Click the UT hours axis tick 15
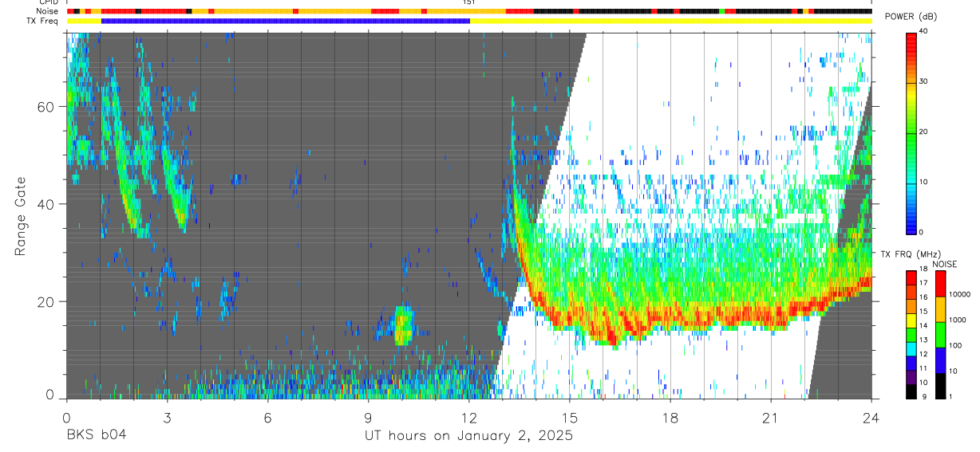This screenshot has width=980, height=452. (x=570, y=417)
